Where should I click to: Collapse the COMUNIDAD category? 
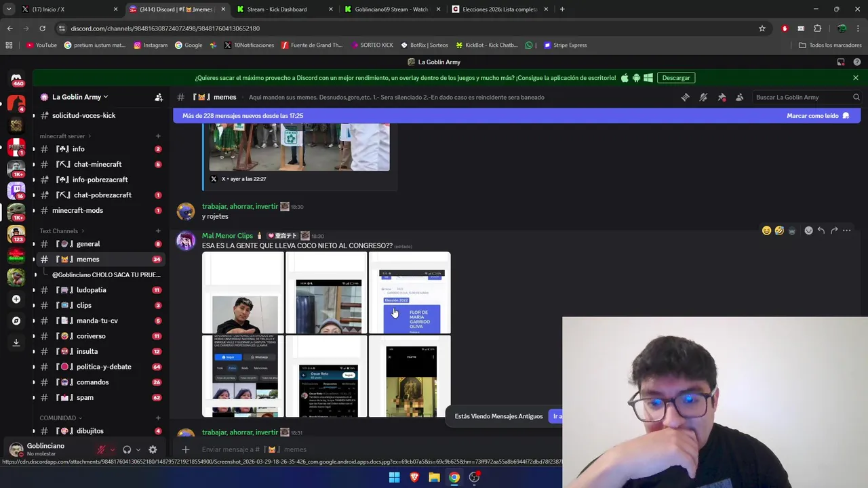tap(61, 418)
